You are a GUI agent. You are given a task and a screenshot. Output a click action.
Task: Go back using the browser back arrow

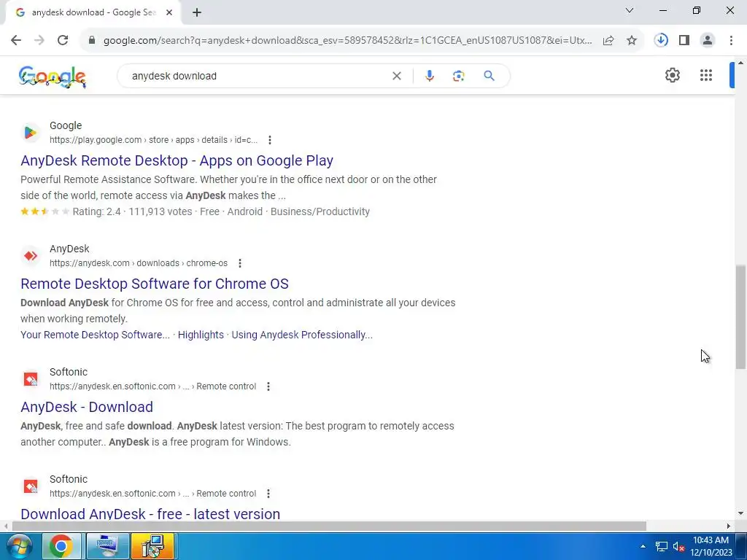[16, 41]
